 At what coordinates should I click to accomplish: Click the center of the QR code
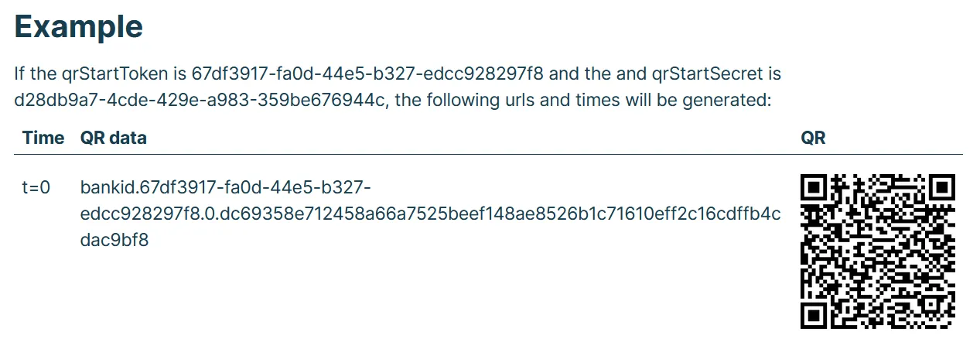pos(878,252)
